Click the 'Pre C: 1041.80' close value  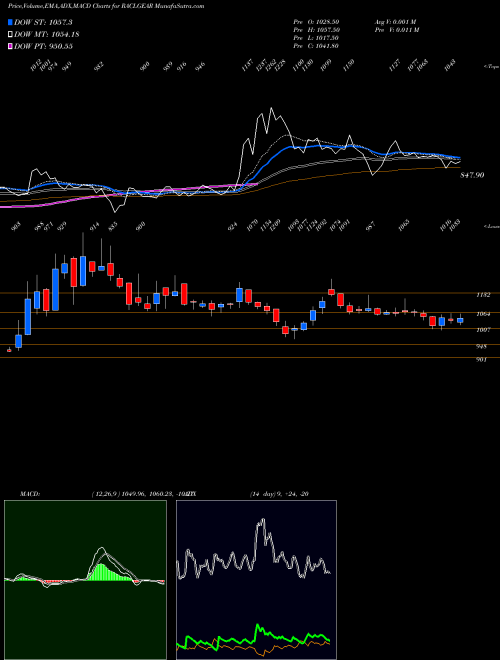coord(316,46)
